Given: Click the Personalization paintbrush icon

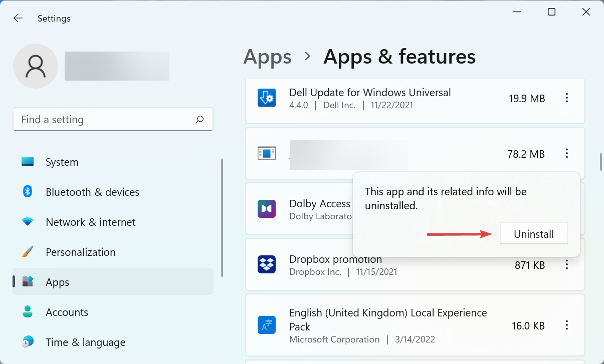Looking at the screenshot, I should [27, 252].
